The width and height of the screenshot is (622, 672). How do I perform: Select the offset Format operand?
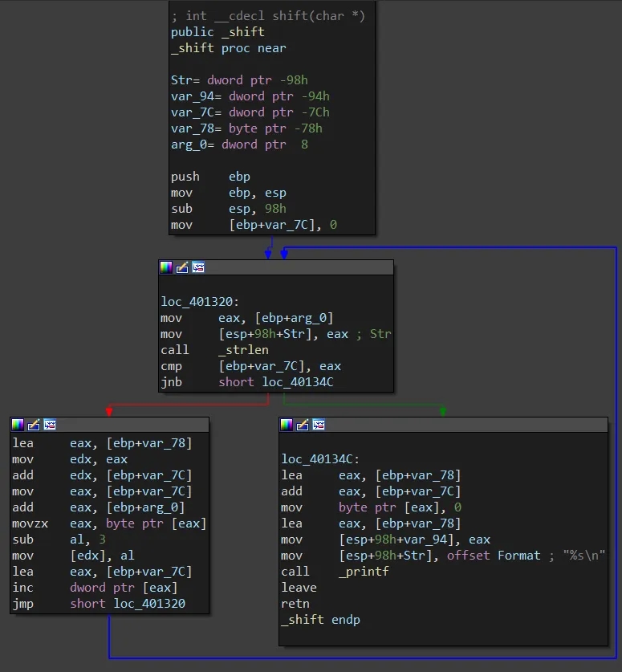click(494, 556)
